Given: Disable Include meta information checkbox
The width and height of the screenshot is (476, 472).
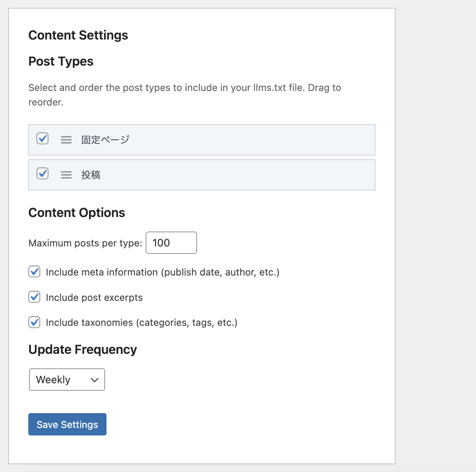Looking at the screenshot, I should [x=35, y=272].
